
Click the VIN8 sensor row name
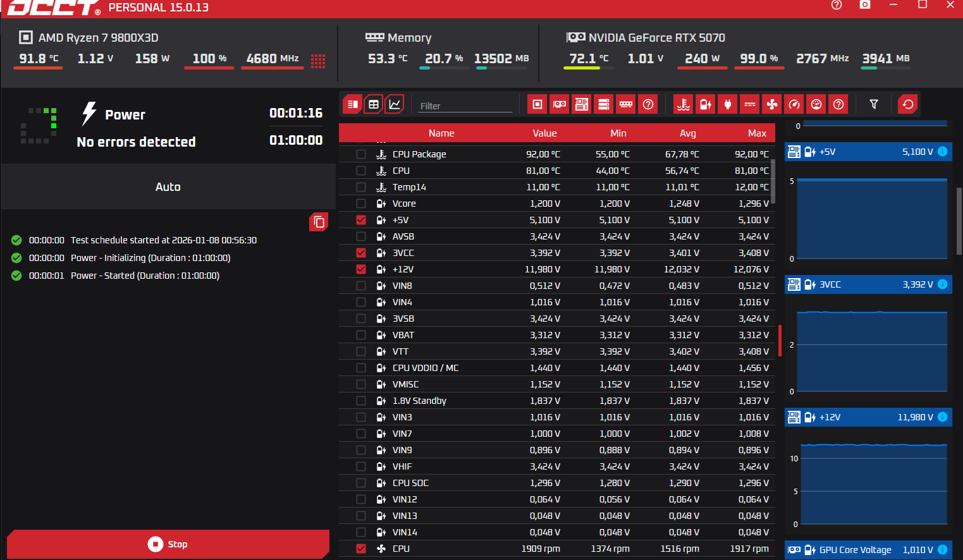402,286
